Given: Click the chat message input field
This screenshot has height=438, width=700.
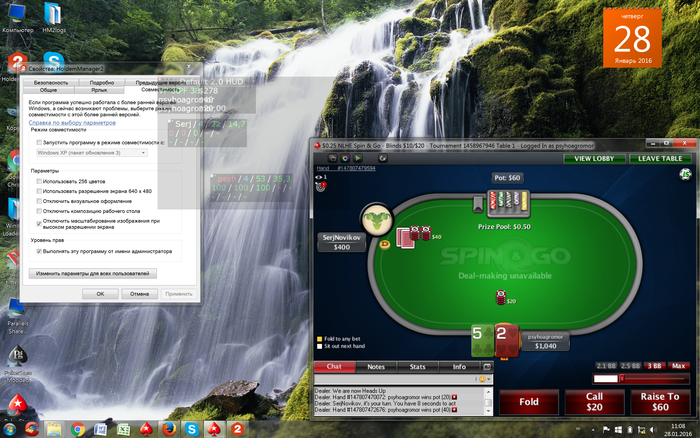Looking at the screenshot, I should pyautogui.click(x=396, y=379).
